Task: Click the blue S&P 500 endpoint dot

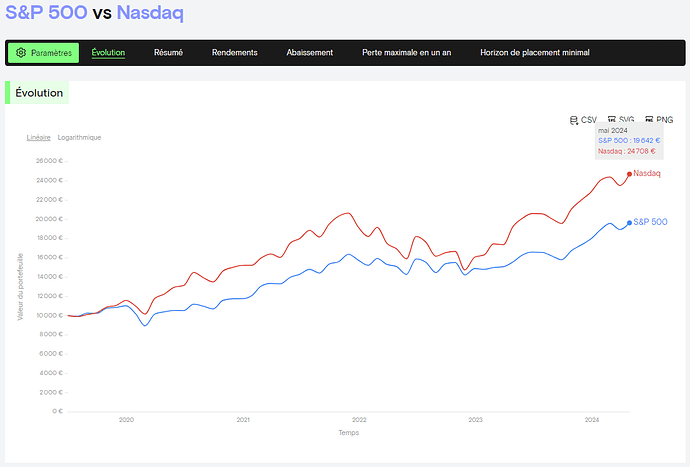Action: tap(629, 223)
